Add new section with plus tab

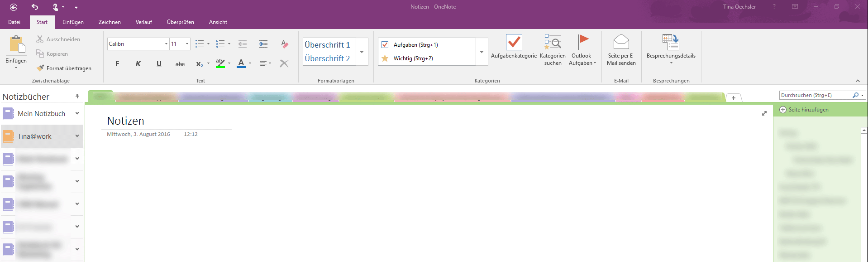pos(734,97)
